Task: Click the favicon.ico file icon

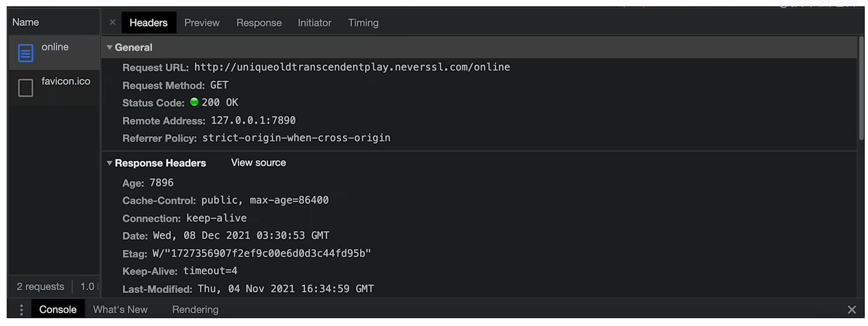Action: [x=26, y=88]
